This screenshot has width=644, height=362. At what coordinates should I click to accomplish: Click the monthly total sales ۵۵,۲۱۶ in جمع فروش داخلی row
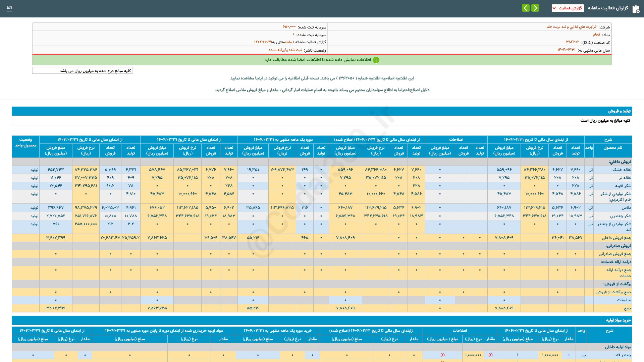tap(253, 238)
